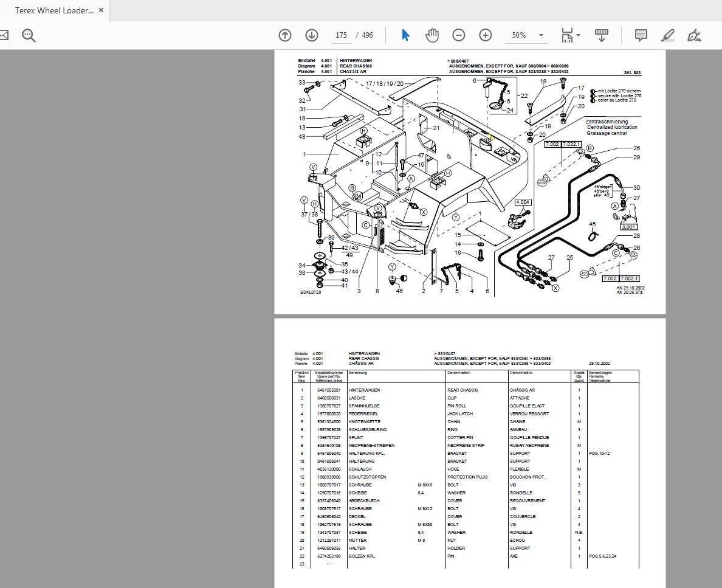Enable vertical scrolling page display mode
This screenshot has height=588, width=722.
click(x=601, y=35)
